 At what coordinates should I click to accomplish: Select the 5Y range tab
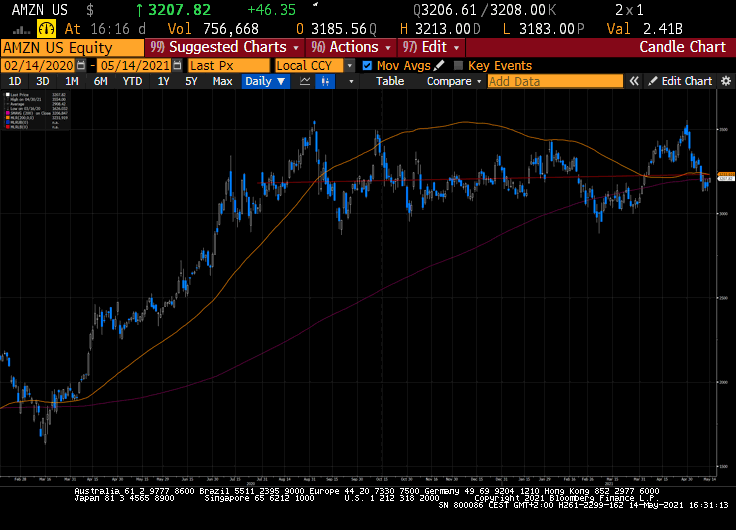coord(191,81)
